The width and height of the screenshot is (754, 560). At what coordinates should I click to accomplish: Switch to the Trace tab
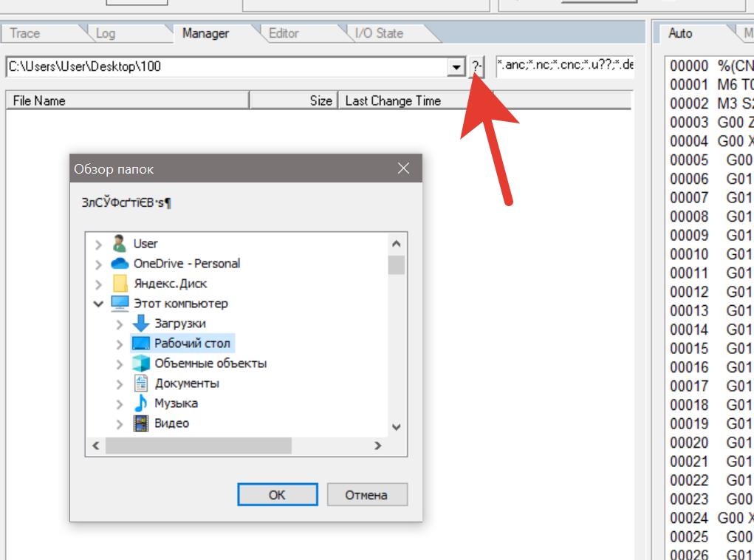point(25,33)
